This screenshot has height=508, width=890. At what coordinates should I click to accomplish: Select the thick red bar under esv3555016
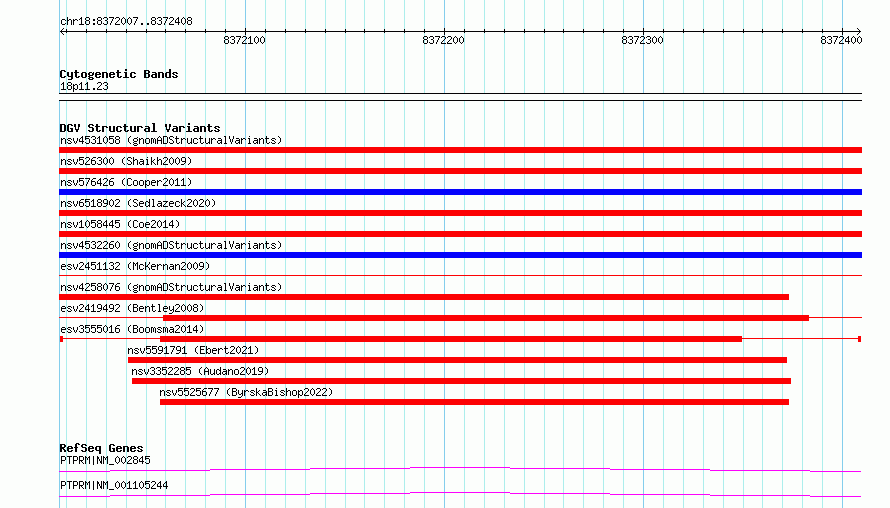coord(451,339)
